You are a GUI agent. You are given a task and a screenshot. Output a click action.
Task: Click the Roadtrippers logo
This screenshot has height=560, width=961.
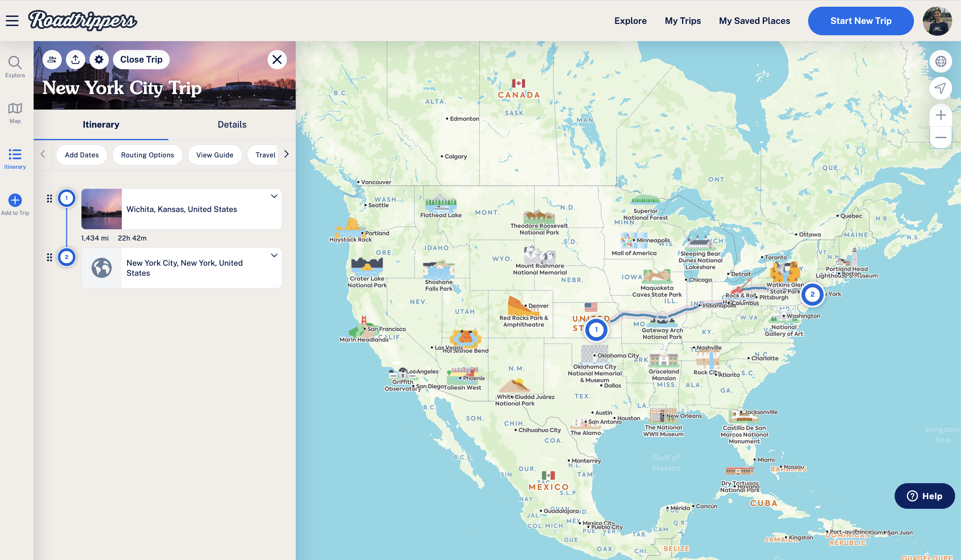point(82,20)
